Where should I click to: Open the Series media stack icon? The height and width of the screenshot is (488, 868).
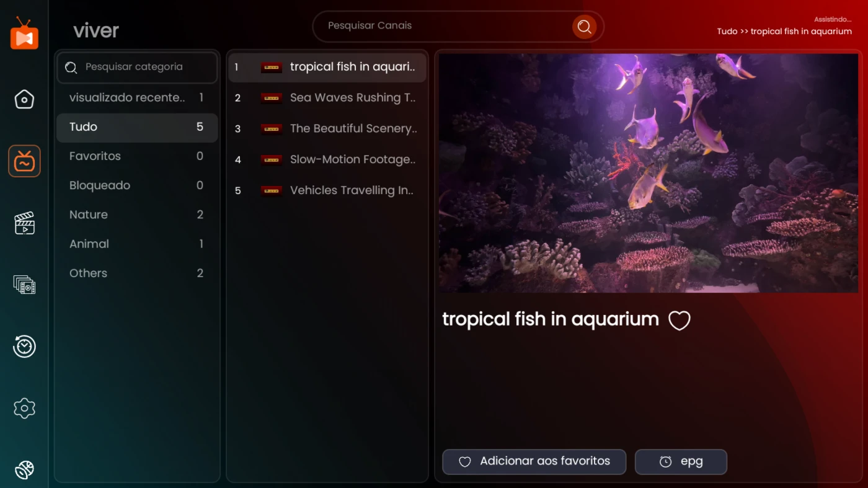coord(24,285)
